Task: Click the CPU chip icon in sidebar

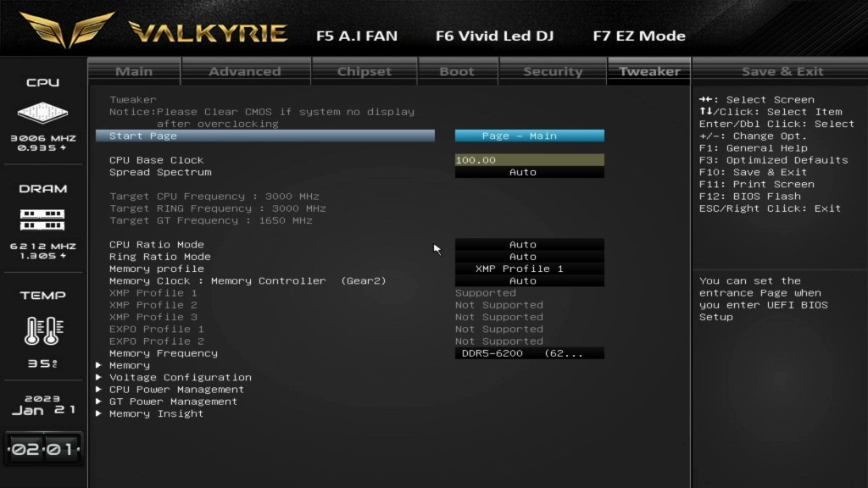Action: (42, 113)
